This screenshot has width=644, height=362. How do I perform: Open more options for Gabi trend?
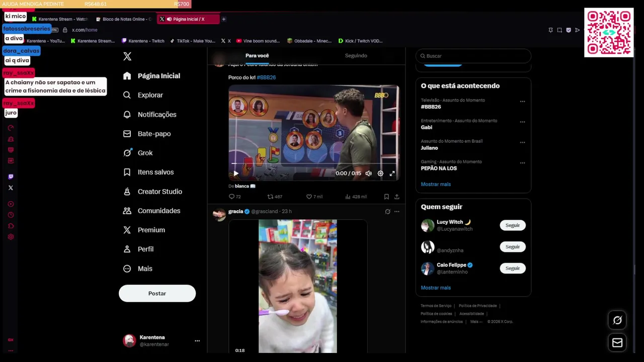click(x=522, y=122)
